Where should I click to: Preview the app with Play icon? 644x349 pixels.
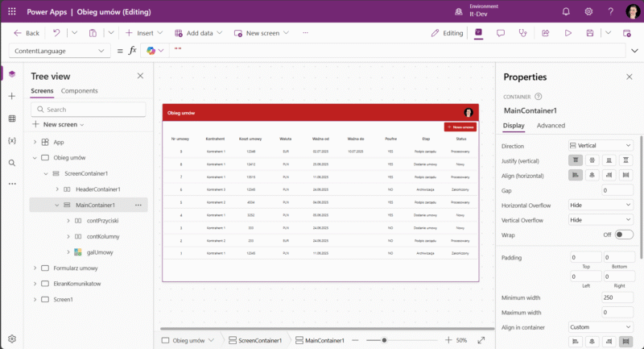[568, 33]
